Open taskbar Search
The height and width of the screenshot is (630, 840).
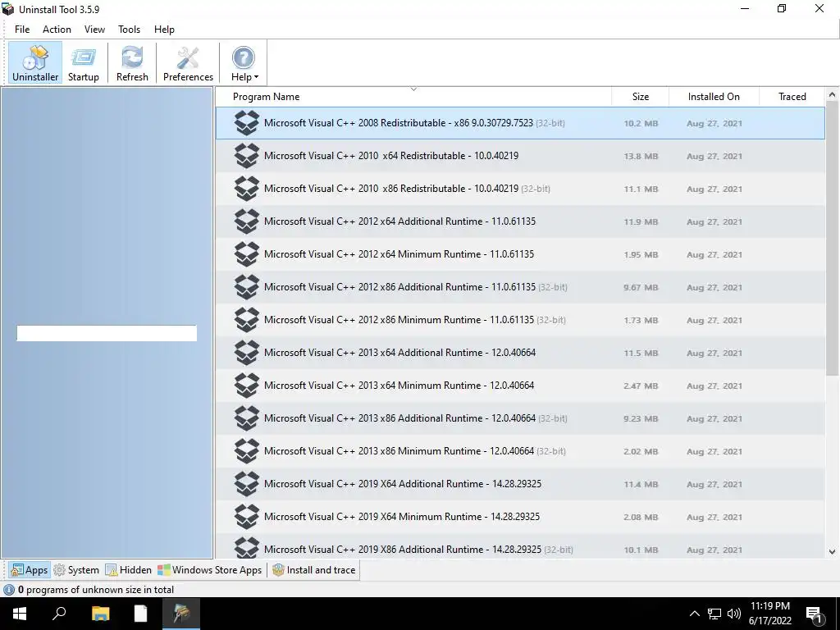pyautogui.click(x=59, y=614)
